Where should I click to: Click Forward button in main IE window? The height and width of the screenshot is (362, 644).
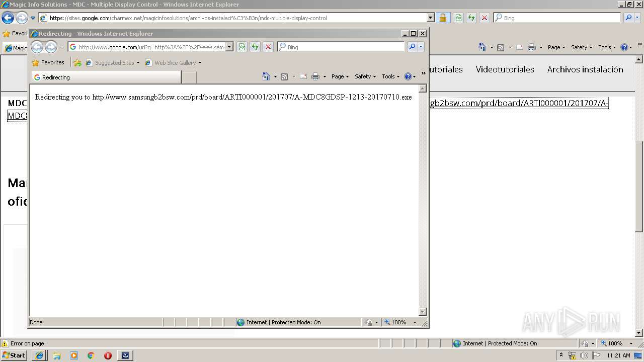[21, 18]
